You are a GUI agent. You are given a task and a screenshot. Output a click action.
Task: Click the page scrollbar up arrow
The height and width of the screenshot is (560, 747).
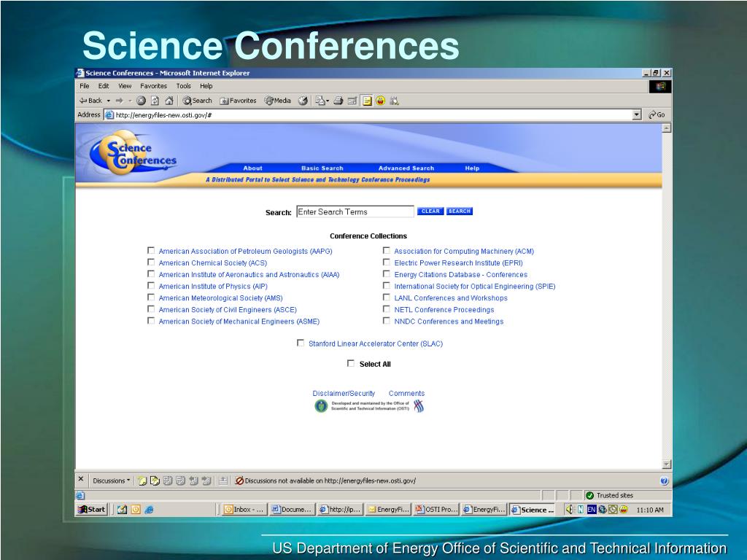[x=667, y=128]
